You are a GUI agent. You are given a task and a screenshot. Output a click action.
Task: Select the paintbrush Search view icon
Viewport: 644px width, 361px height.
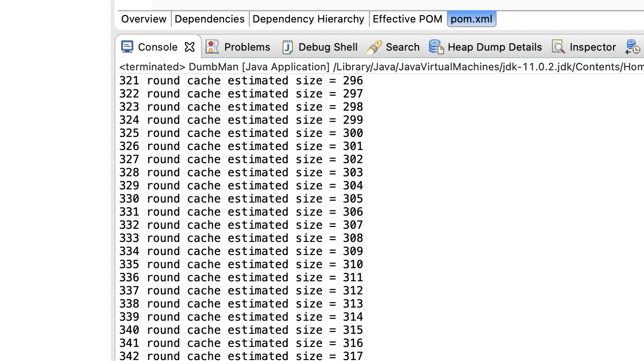point(374,46)
